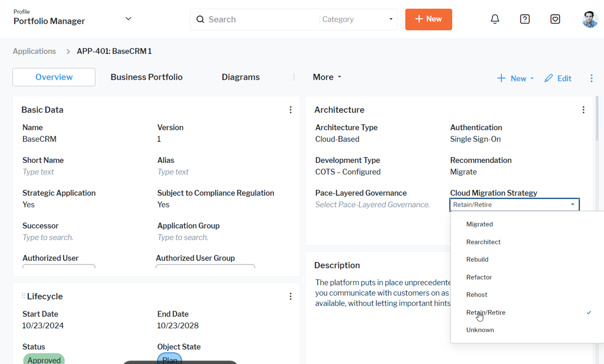Expand the More tabs dropdown
The width and height of the screenshot is (604, 364).
tap(327, 77)
